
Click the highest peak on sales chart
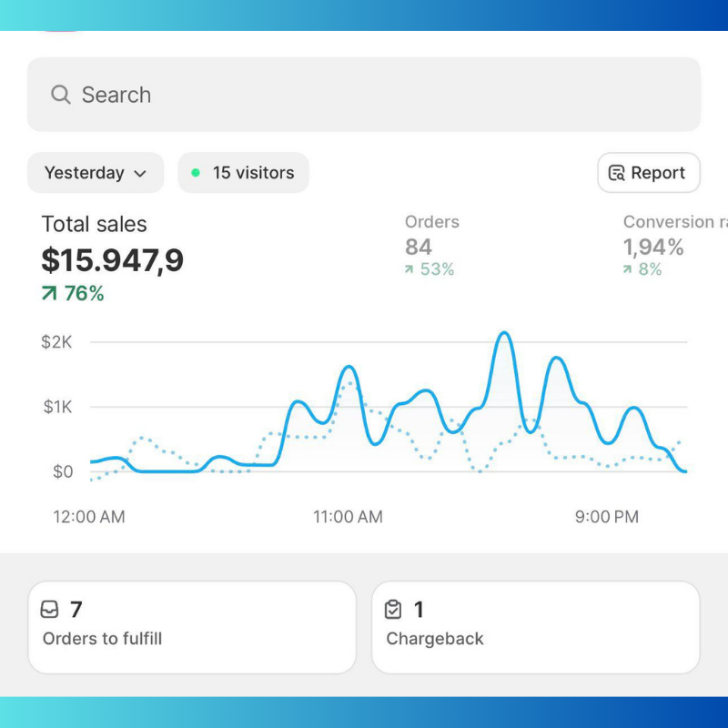pos(504,333)
